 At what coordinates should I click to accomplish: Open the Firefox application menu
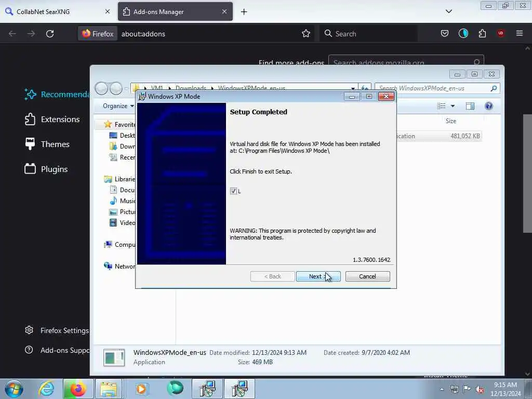click(x=519, y=33)
